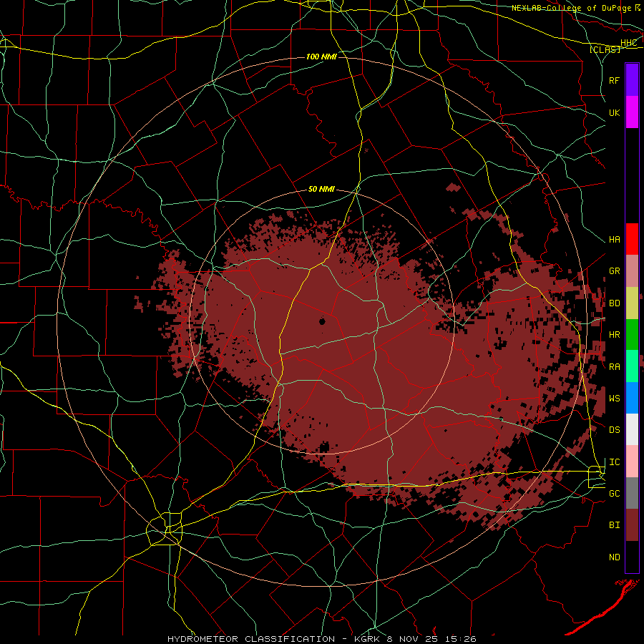Click the HYDROMETEOR CLASSIFICATION title text
The height and width of the screenshot is (644, 644).
pos(251,639)
